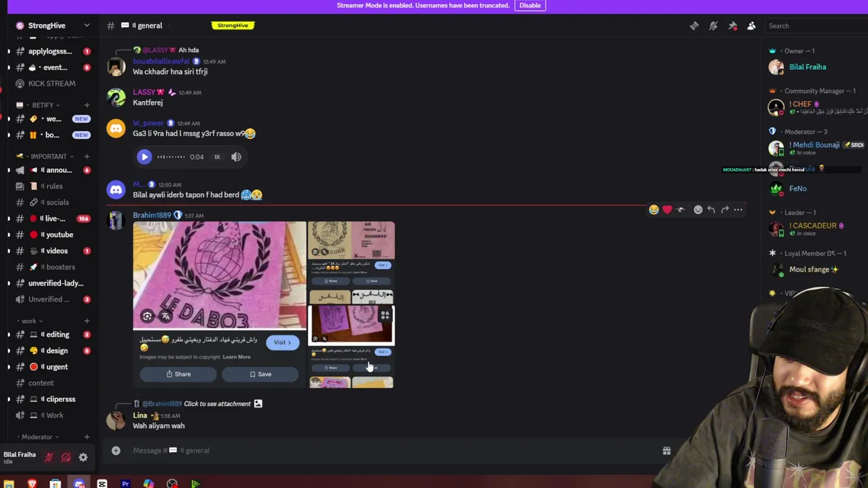Reply to Brahim1889's message

point(711,209)
